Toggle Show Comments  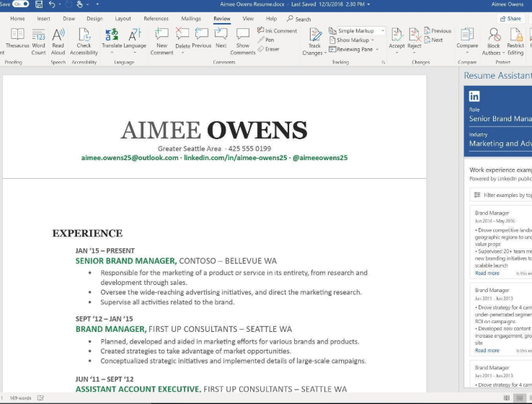click(x=243, y=42)
